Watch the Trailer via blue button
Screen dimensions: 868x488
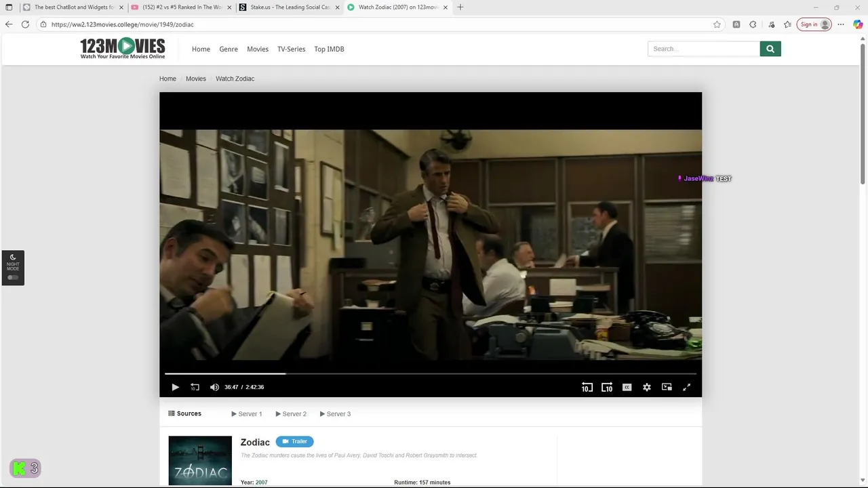click(x=294, y=441)
